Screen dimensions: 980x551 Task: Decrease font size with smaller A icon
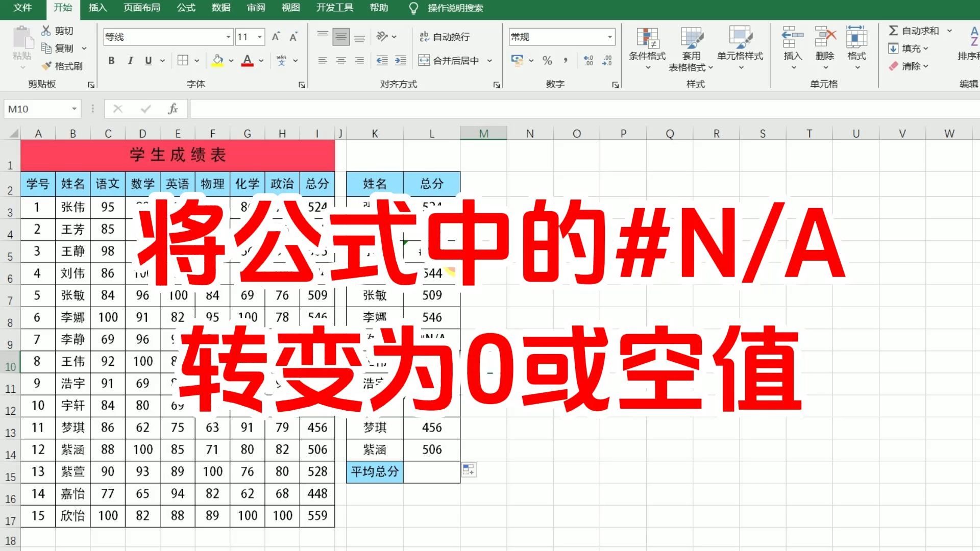coord(293,37)
